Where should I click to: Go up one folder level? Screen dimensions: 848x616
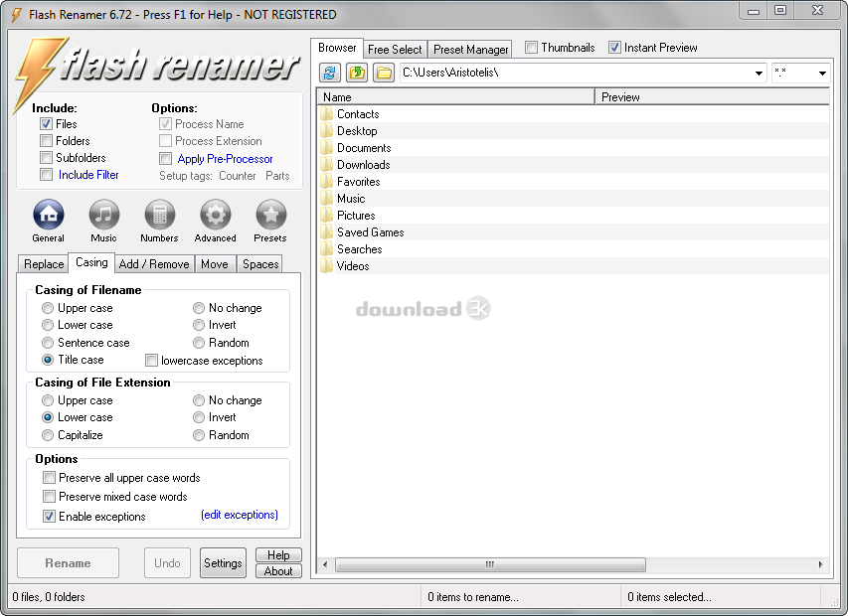point(357,73)
